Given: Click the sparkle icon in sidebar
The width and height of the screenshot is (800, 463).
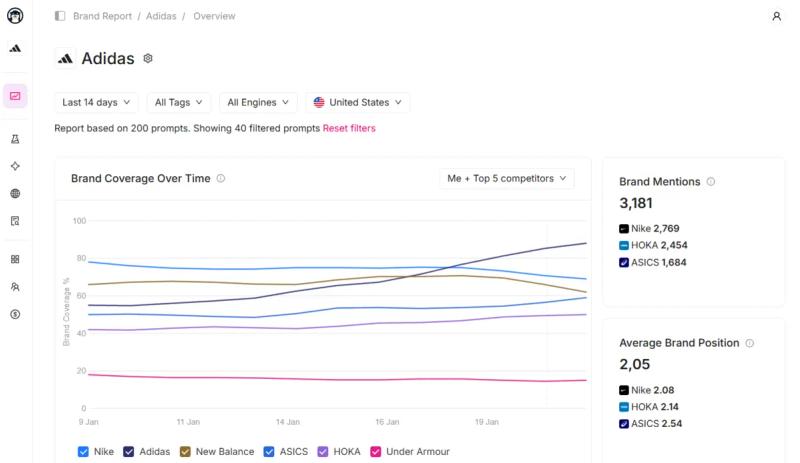Looking at the screenshot, I should 15,166.
